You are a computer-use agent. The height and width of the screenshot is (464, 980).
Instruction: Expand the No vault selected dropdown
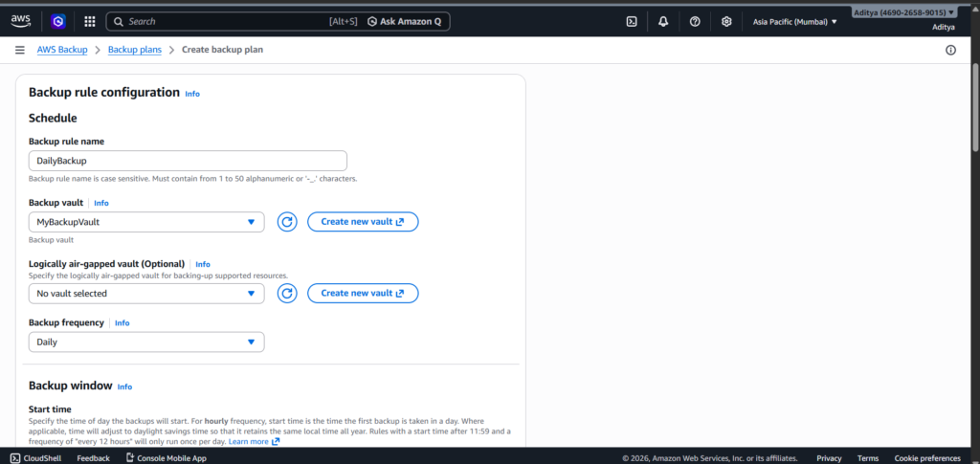146,294
